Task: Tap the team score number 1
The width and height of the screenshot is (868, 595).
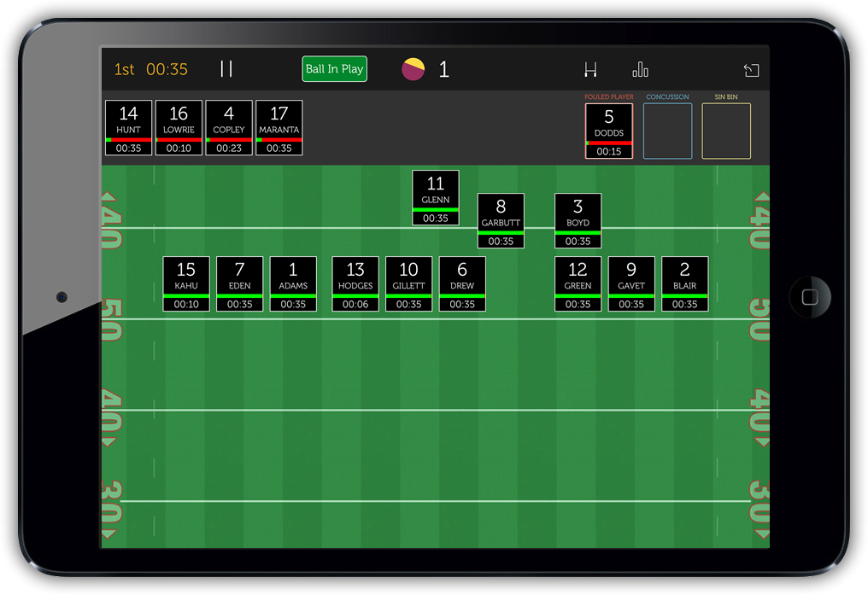Action: (443, 70)
